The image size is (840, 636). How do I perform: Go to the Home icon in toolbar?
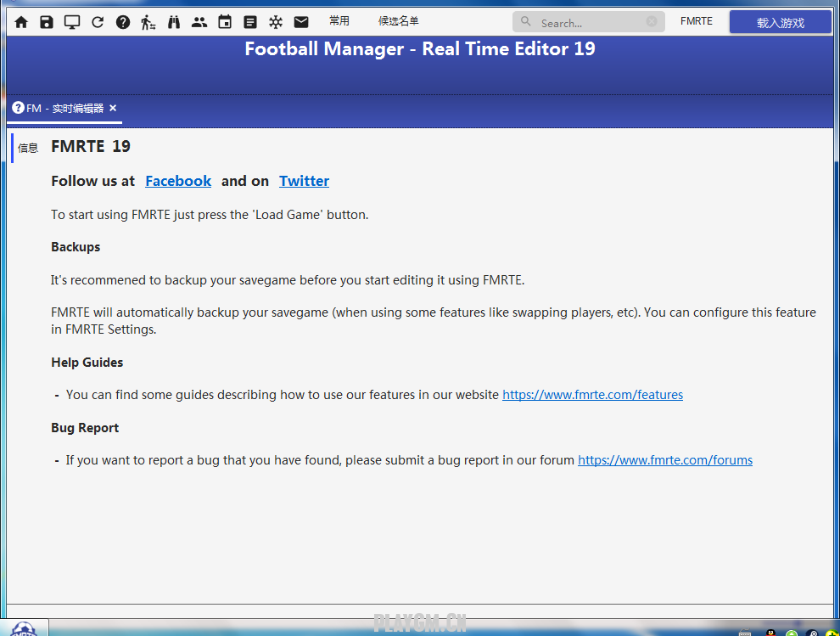point(21,22)
